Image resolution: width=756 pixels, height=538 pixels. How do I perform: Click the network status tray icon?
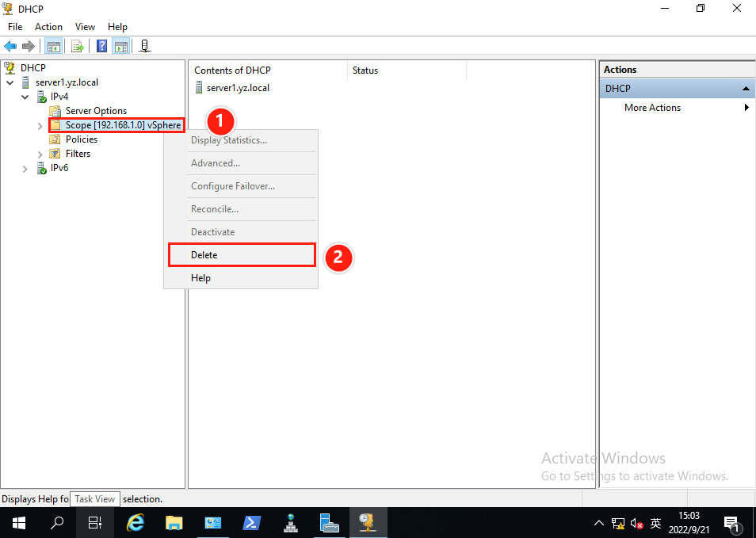(617, 524)
